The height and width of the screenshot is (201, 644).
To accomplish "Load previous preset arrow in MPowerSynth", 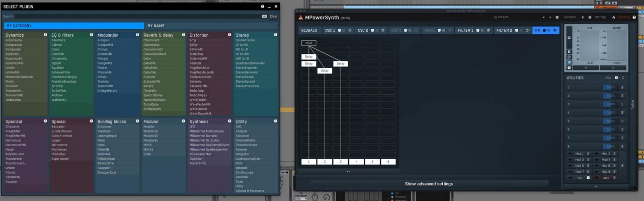I will [x=543, y=17].
